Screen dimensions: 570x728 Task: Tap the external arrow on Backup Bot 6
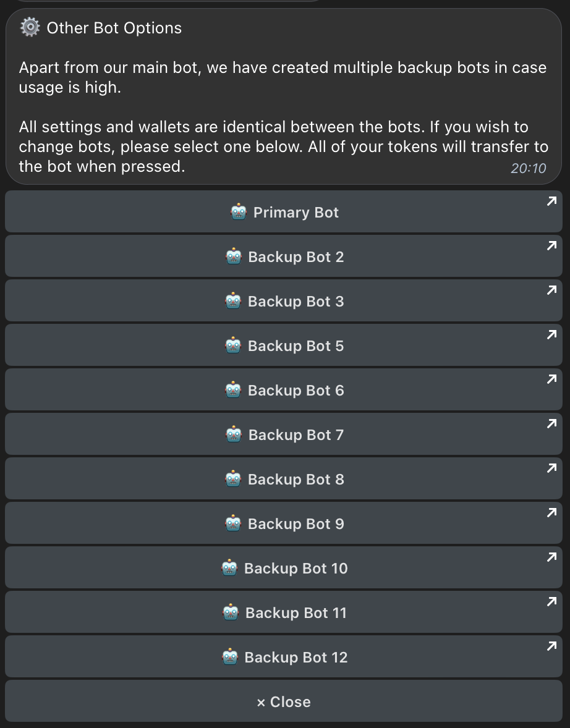tap(552, 379)
